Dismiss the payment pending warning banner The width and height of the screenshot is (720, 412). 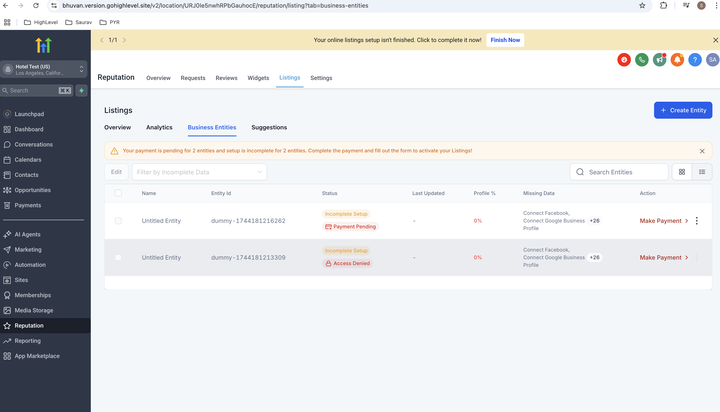pyautogui.click(x=702, y=151)
